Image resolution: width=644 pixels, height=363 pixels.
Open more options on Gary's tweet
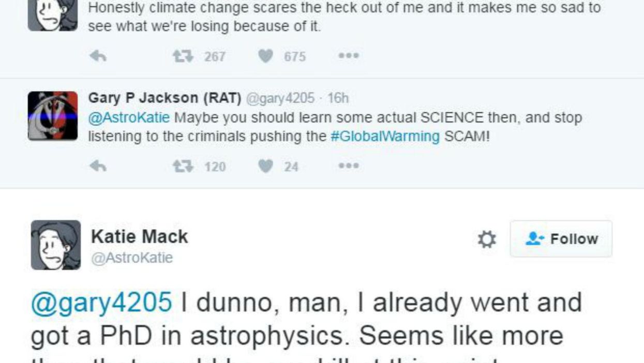coord(348,165)
